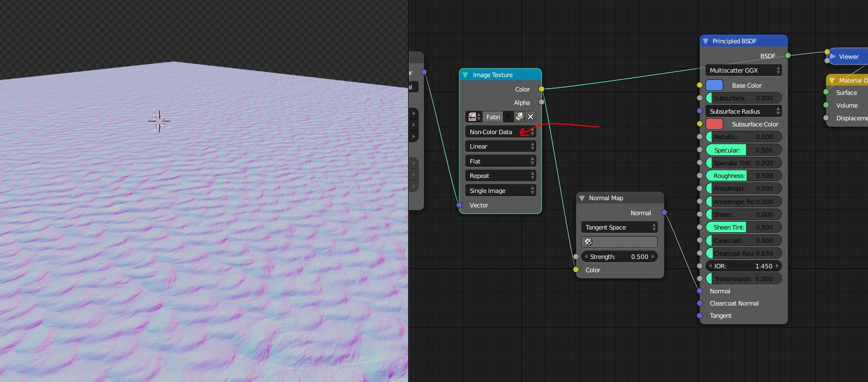Open the Tangent Space dropdown
The width and height of the screenshot is (868, 382).
click(x=619, y=227)
